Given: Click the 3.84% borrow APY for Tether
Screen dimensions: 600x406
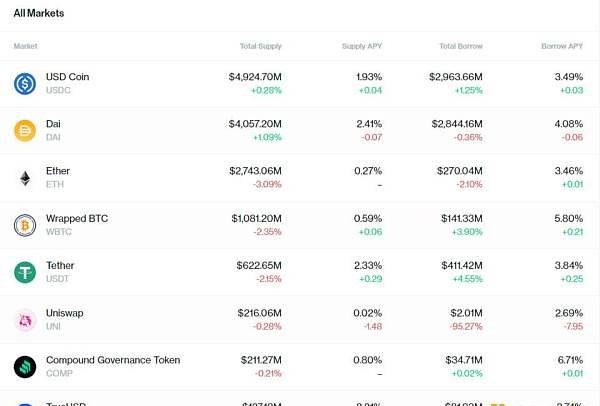Looking at the screenshot, I should point(569,266).
